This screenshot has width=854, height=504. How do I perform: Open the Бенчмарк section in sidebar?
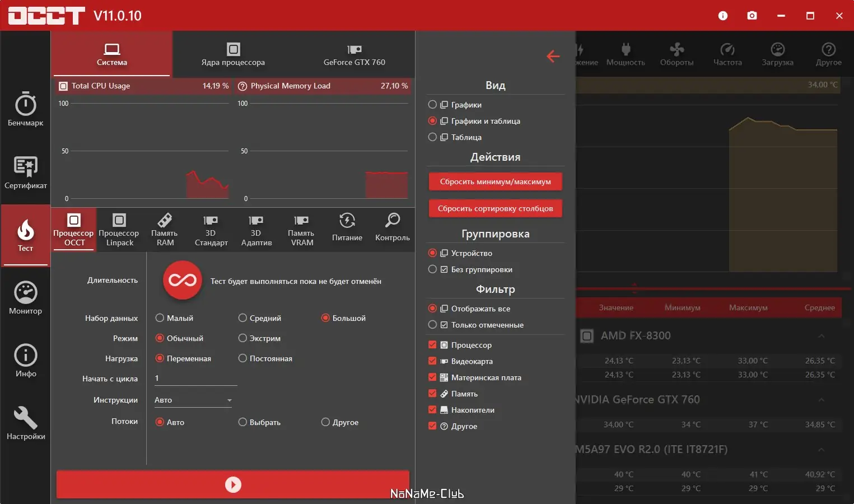coord(25,109)
